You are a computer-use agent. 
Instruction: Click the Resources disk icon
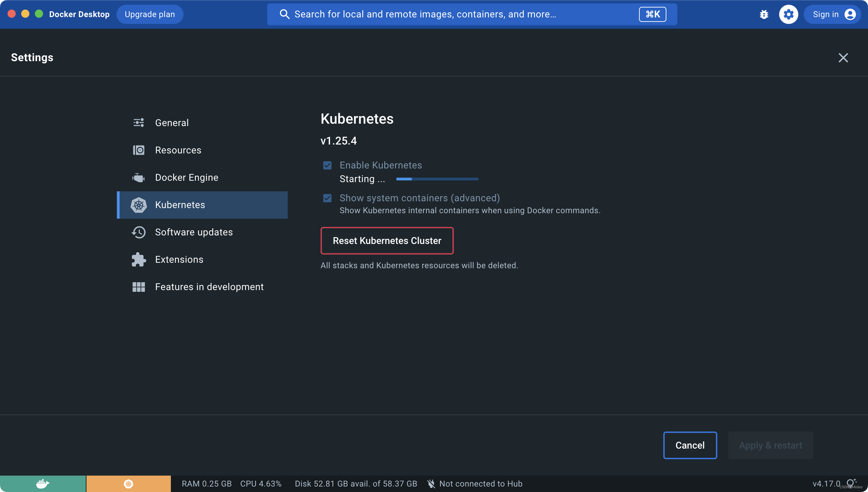point(139,150)
